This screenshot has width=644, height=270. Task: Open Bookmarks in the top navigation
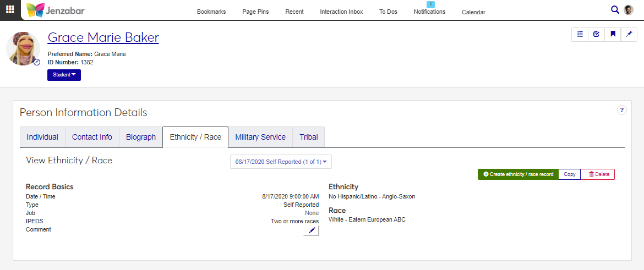[x=211, y=12]
